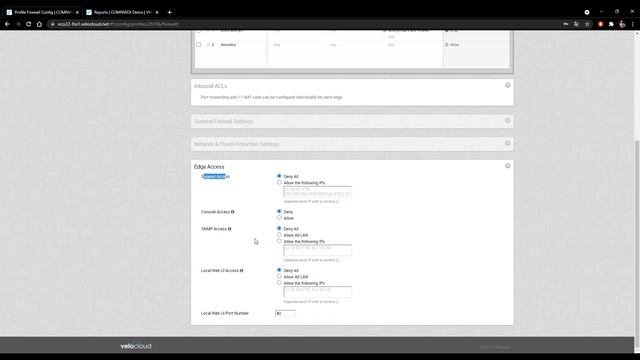Click the highlighted Support Access label
This screenshot has width=640, height=360.
[216, 176]
